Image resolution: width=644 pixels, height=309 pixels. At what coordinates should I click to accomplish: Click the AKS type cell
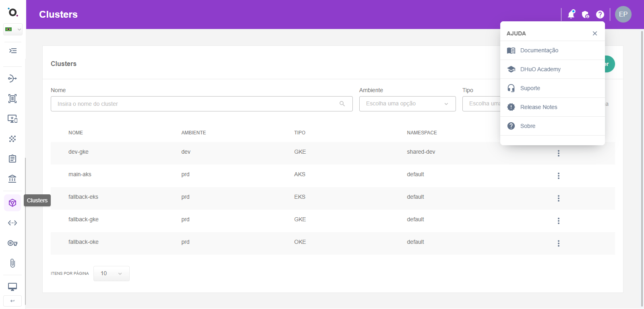(300, 174)
